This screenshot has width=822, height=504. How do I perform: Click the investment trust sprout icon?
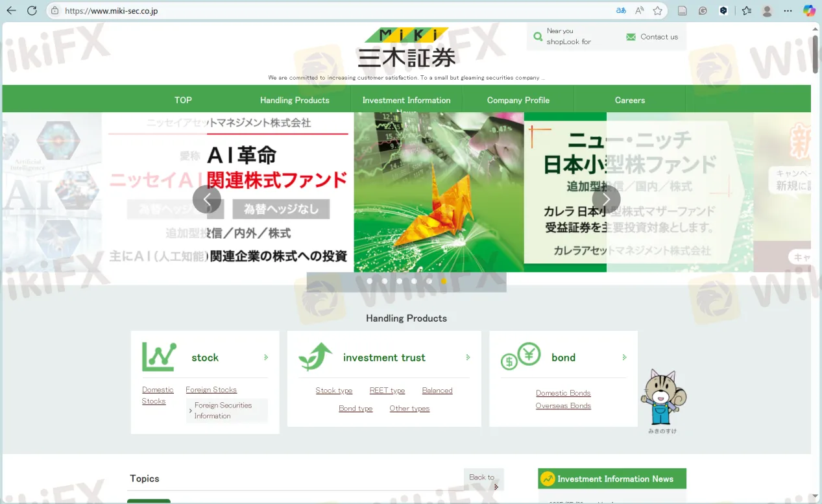pos(315,357)
